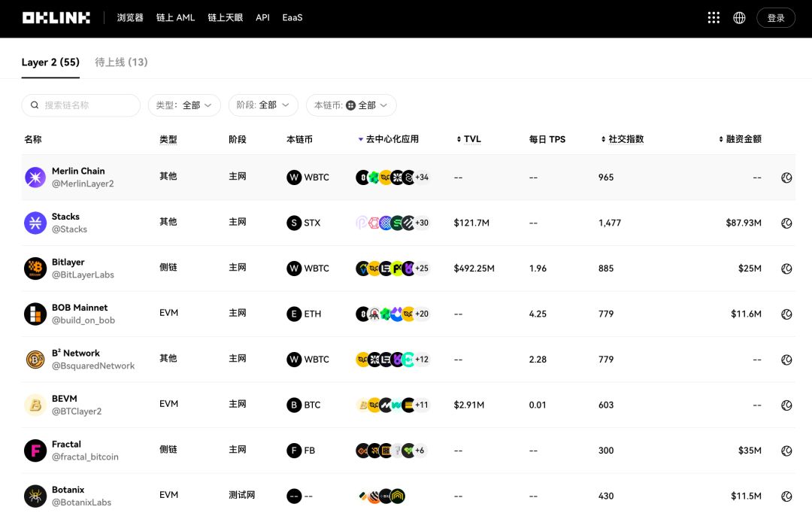This screenshot has height=516, width=812.
Task: Open Fractal row website icon
Action: (x=786, y=451)
